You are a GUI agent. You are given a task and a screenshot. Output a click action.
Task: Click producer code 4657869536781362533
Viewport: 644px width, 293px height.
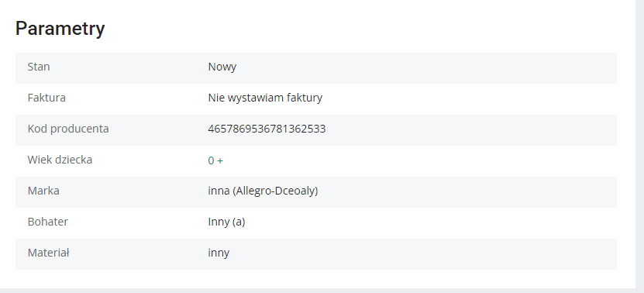coord(267,129)
